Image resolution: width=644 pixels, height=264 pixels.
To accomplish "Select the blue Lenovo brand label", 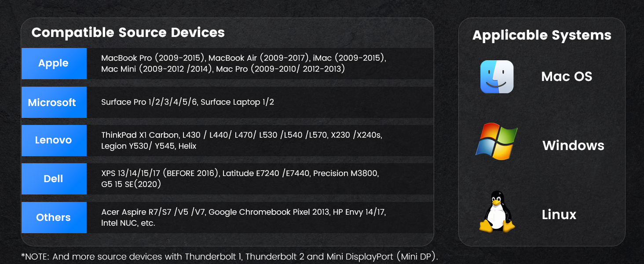I will pos(54,140).
